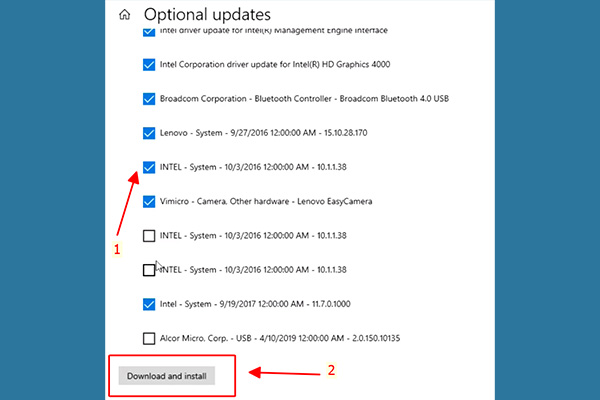This screenshot has height=400, width=600.
Task: Click label "Intel - System - 9/19/2017 12:00:00 AM - 11.7.0.1000"
Action: (255, 304)
